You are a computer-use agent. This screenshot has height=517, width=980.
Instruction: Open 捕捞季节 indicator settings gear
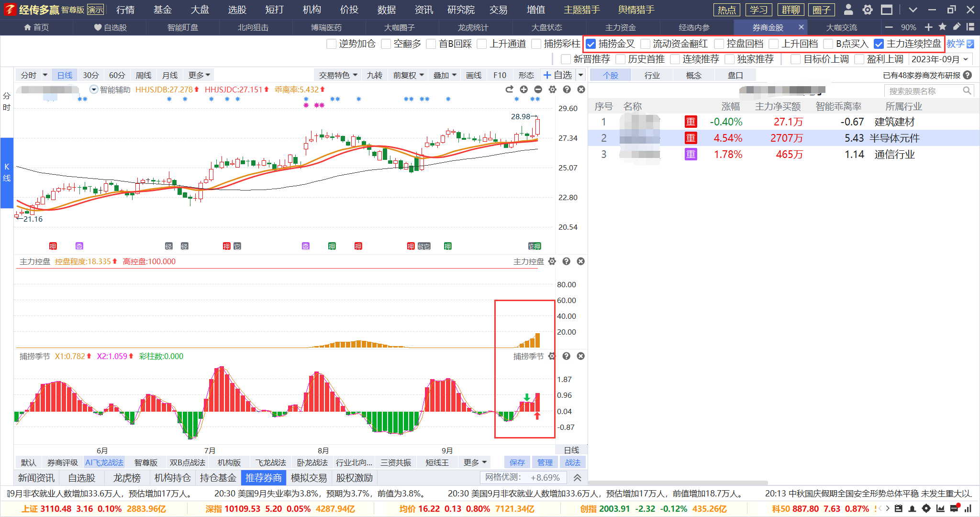coord(552,356)
